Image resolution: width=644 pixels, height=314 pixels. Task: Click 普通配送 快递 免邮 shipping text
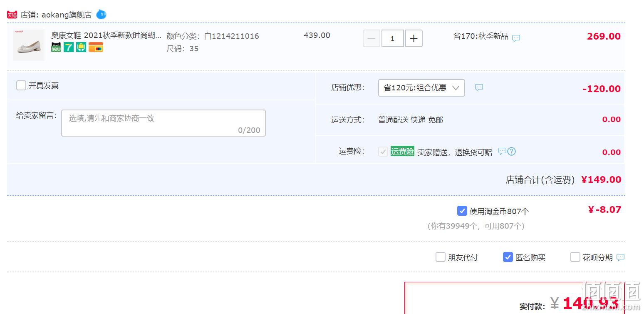coord(411,120)
